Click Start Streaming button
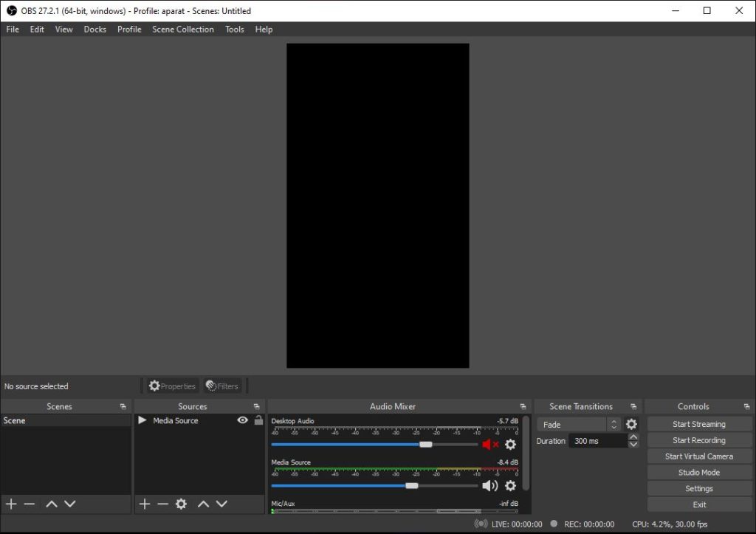 [698, 424]
